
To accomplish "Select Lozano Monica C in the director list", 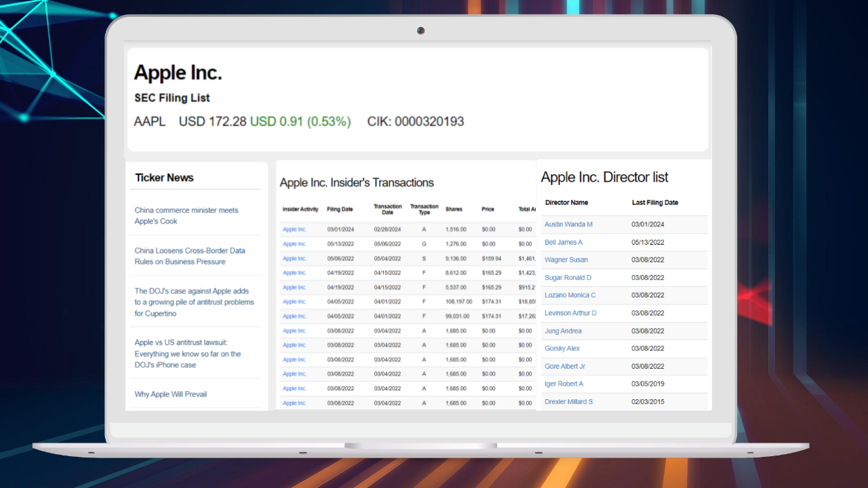I will pos(570,295).
